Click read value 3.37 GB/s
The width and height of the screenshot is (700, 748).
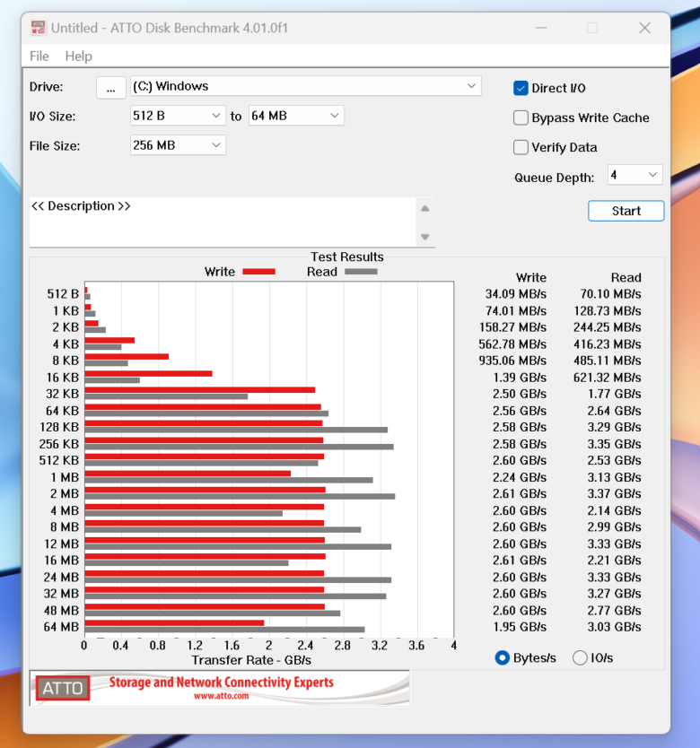click(614, 494)
